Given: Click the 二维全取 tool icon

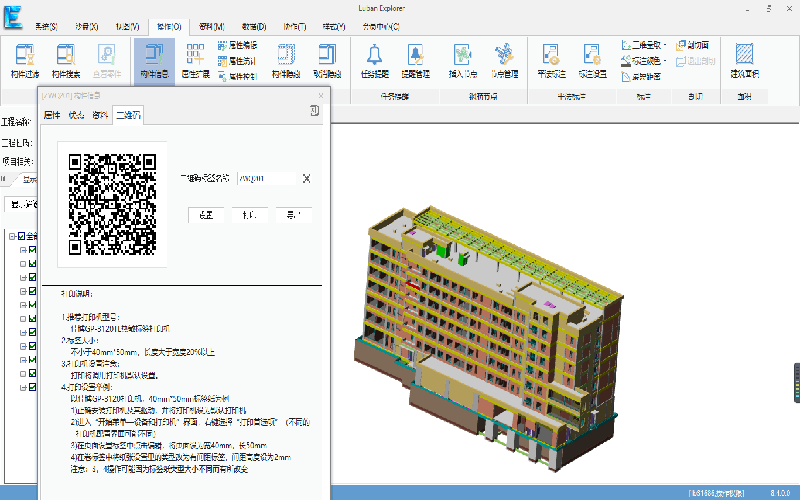Looking at the screenshot, I should (626, 45).
